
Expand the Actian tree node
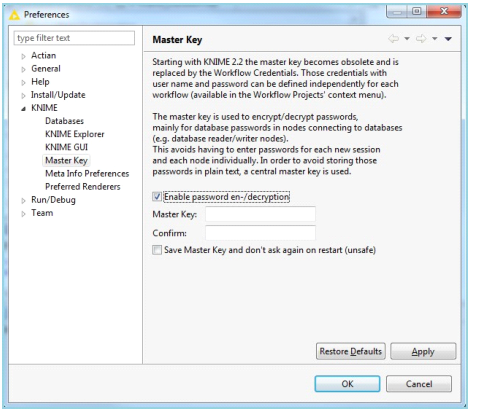tap(23, 56)
